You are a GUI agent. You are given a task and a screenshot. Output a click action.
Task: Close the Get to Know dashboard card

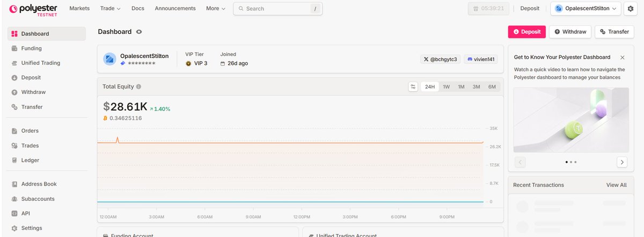click(623, 57)
